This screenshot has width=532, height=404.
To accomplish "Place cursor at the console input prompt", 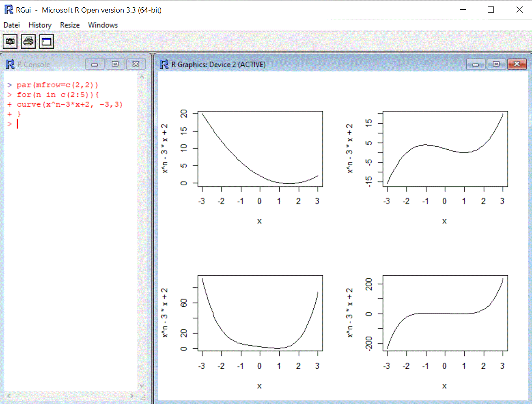I will (x=17, y=124).
